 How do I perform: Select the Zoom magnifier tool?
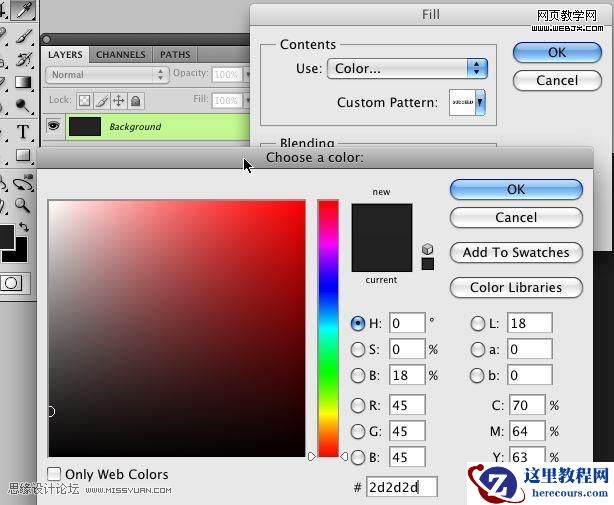[22, 205]
